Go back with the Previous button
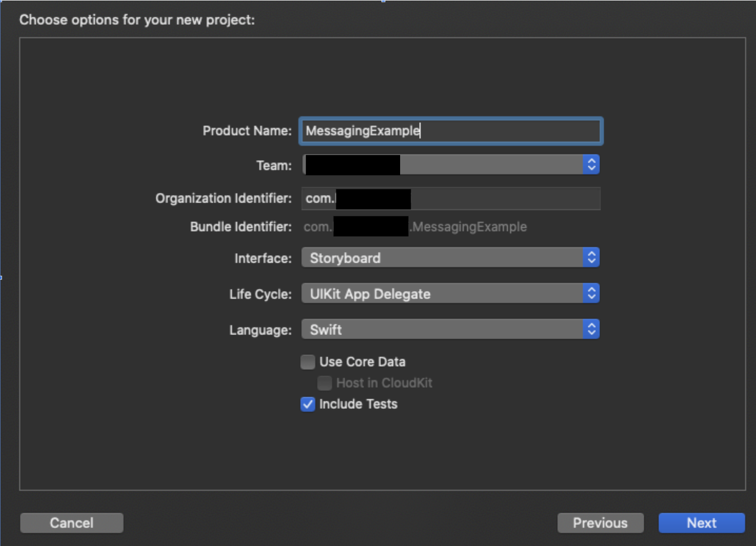Screen dimensions: 756x546 (x=600, y=523)
